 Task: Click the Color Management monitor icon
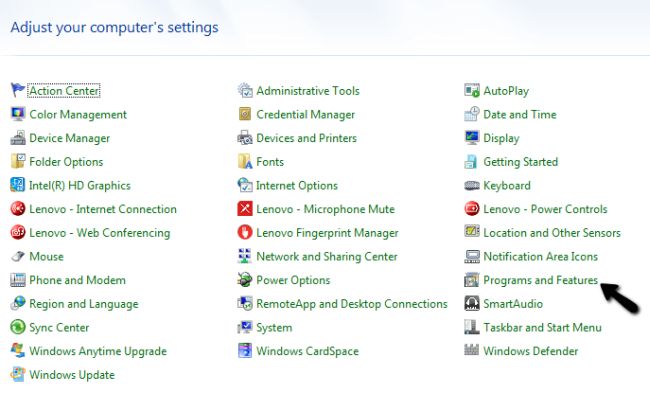coord(18,114)
